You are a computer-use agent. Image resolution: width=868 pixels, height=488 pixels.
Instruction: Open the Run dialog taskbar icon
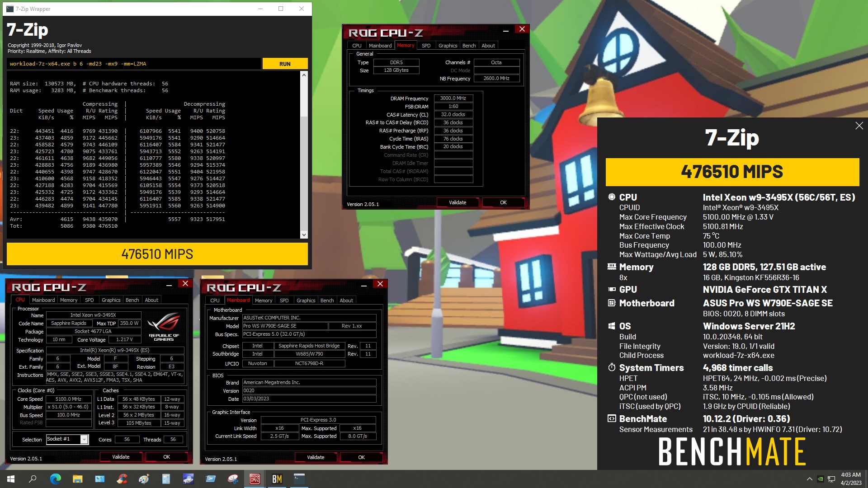[x=210, y=479]
